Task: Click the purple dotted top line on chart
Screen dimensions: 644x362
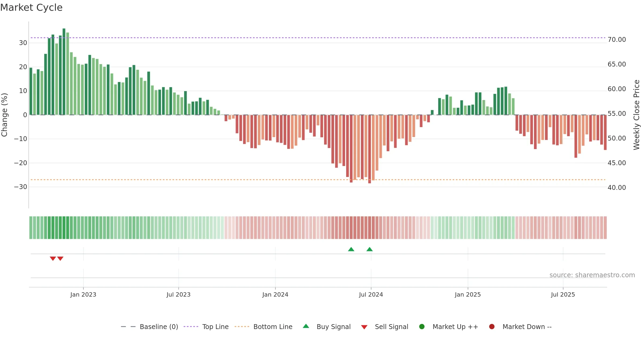Action: (x=318, y=38)
